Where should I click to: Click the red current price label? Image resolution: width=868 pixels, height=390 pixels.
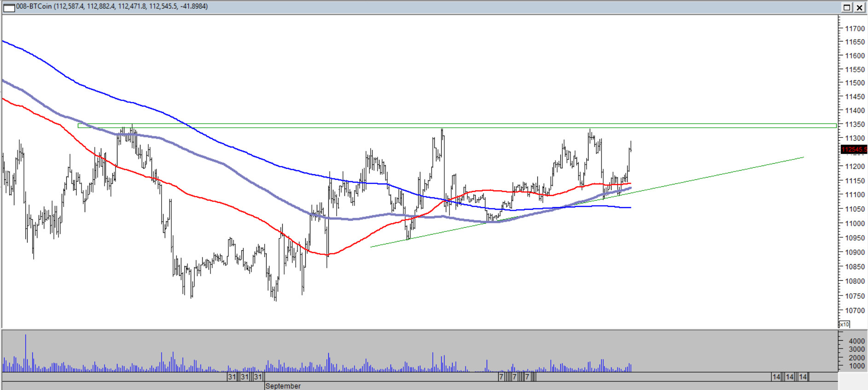853,149
